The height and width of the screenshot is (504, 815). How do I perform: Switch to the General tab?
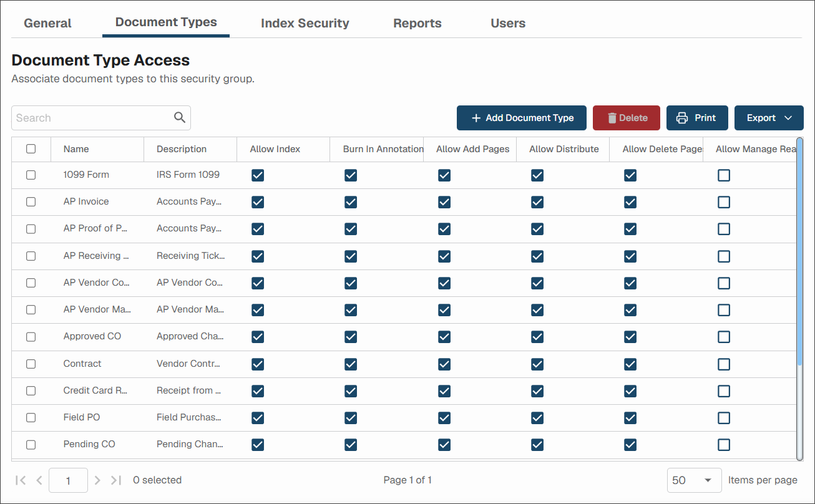point(47,23)
